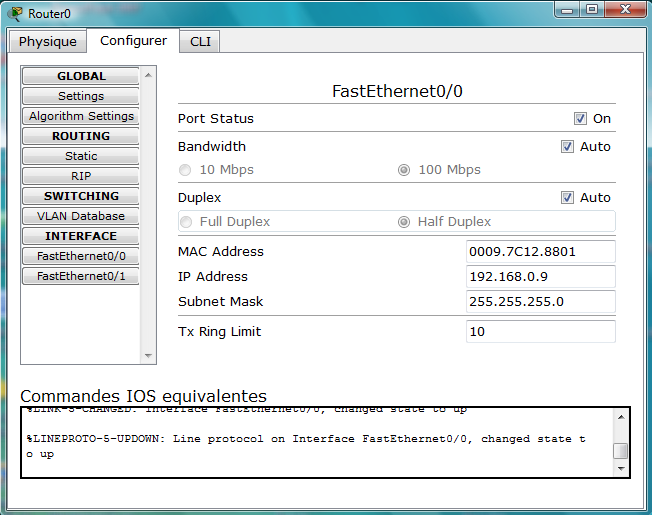Select FastEthernet0/0 interface in sidebar
The height and width of the screenshot is (515, 652).
point(81,256)
